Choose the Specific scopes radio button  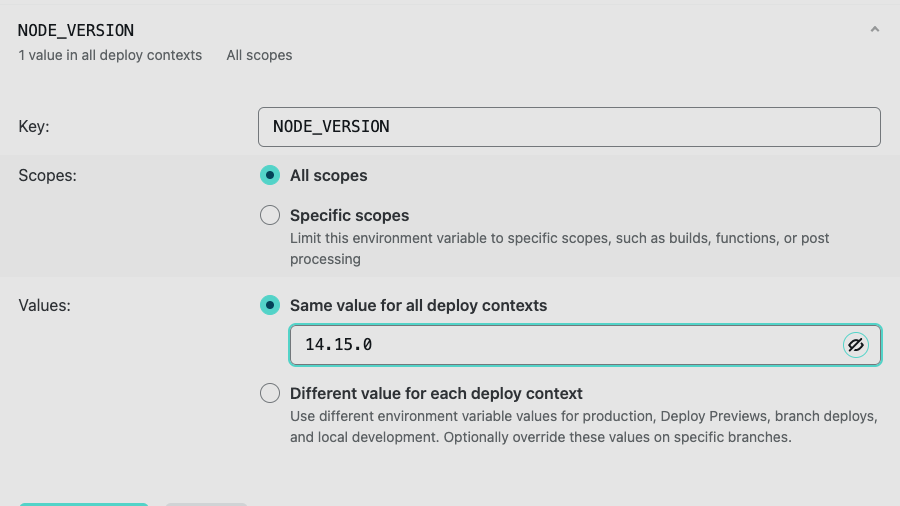pos(270,215)
